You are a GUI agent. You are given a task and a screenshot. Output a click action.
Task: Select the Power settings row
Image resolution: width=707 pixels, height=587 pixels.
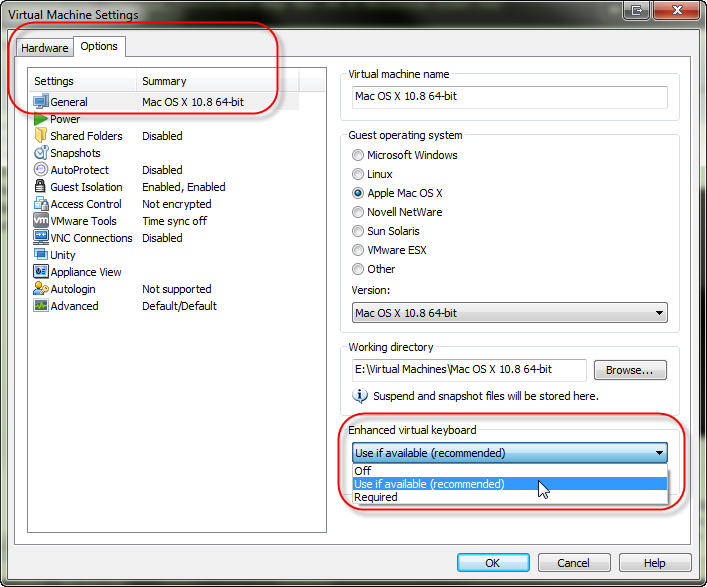[x=65, y=119]
